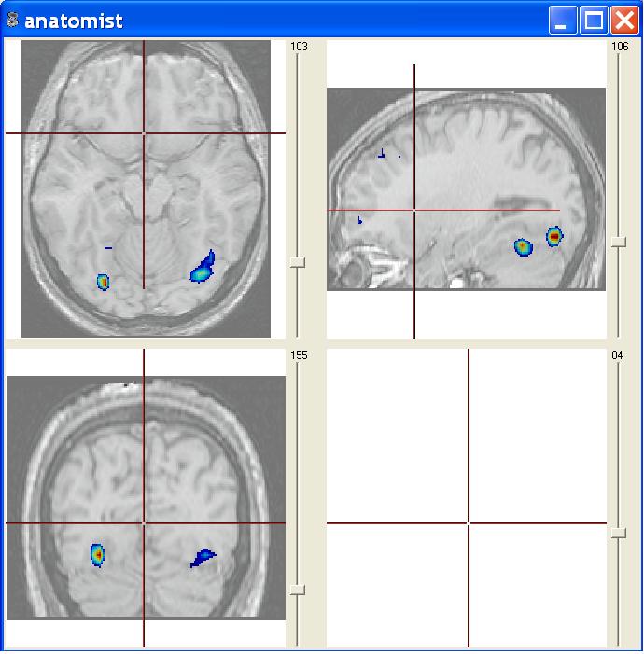Select the red-centered activation blob in axial view
Viewport: 644px width, 654px height.
[103, 281]
